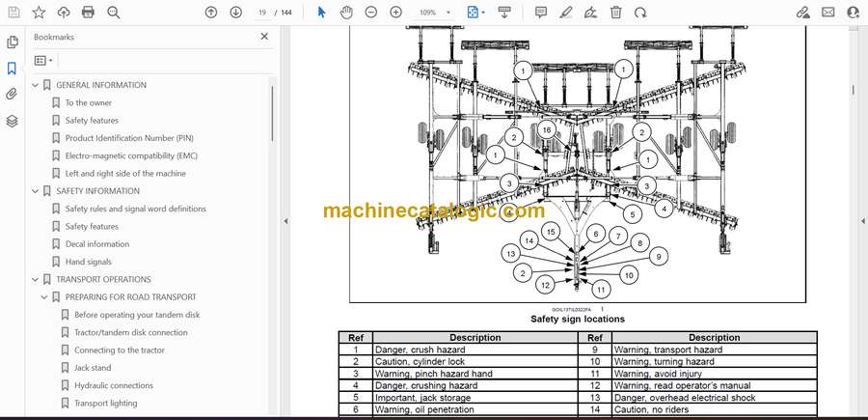Jump to Transport lighting bookmark
Viewport: 868px width, 420px height.
[x=106, y=404]
